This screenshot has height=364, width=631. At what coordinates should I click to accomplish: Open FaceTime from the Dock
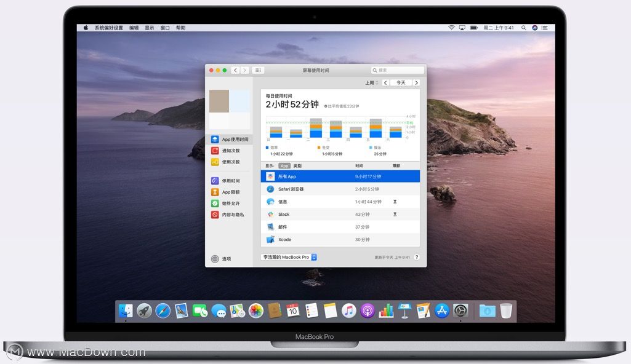200,311
